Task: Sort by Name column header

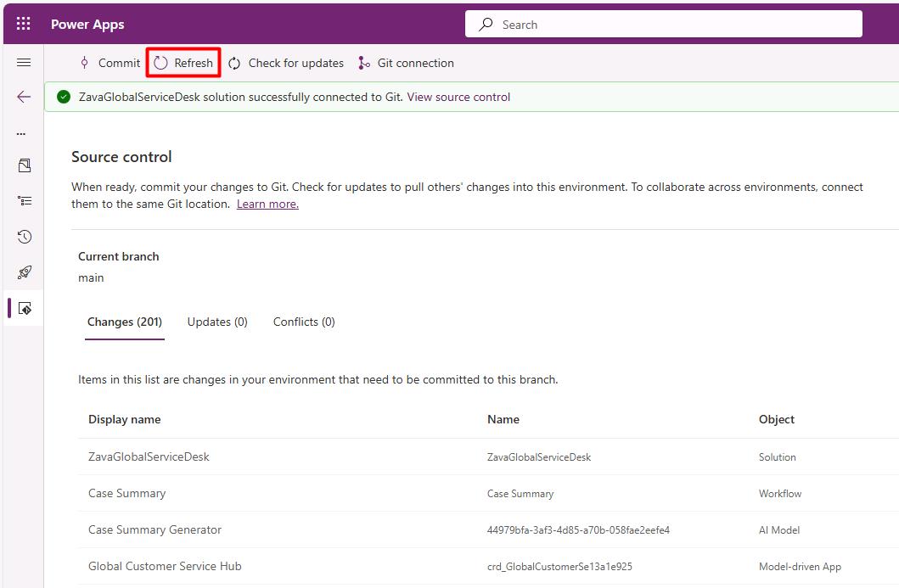Action: (503, 419)
